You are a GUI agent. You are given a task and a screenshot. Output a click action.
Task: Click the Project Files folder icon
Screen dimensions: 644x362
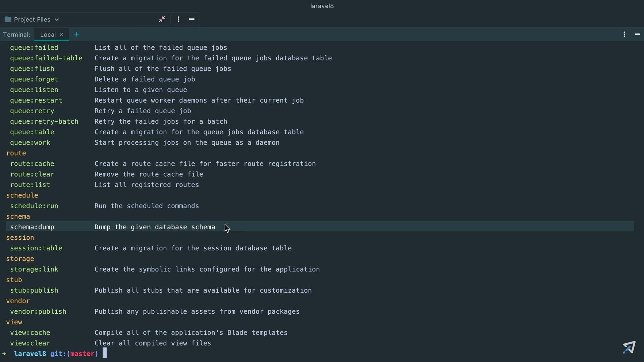point(7,19)
